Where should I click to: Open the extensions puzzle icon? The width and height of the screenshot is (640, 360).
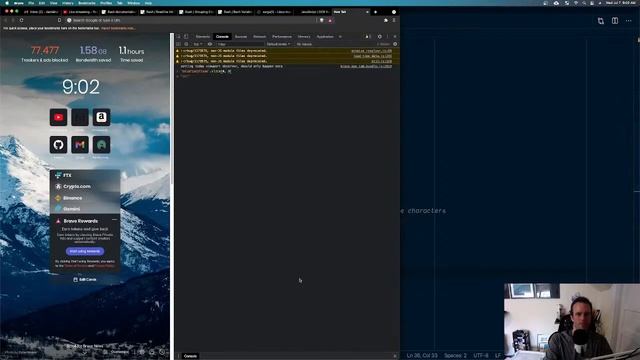(x=386, y=20)
